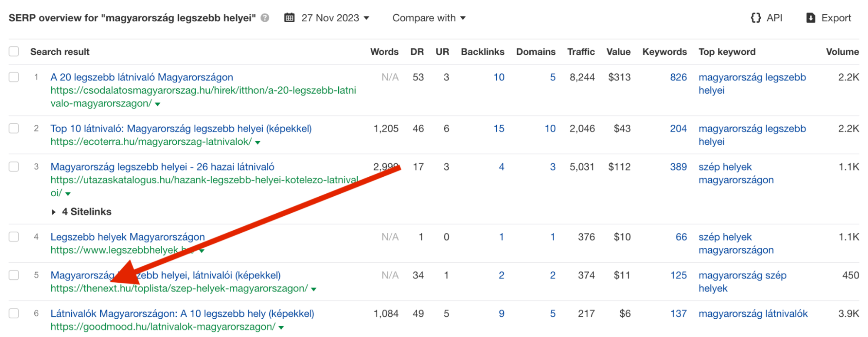Viewport: 868px width, 337px height.
Task: Click the Export download icon
Action: 810,18
